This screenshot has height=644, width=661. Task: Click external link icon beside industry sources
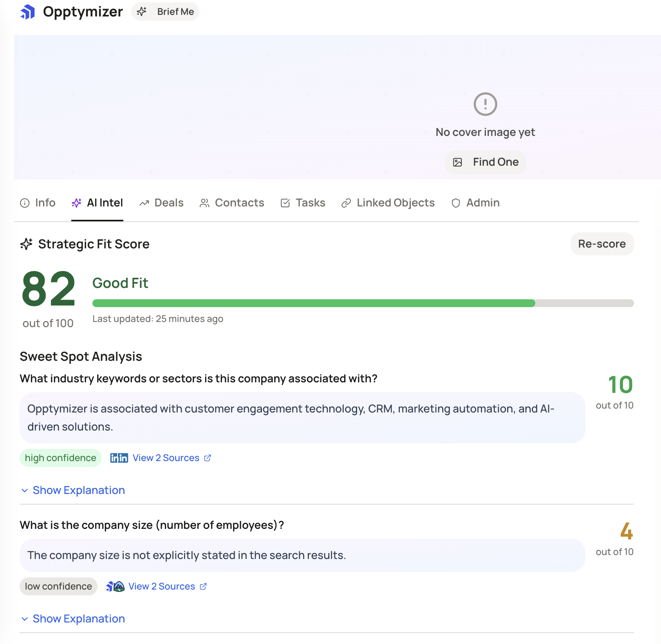208,458
